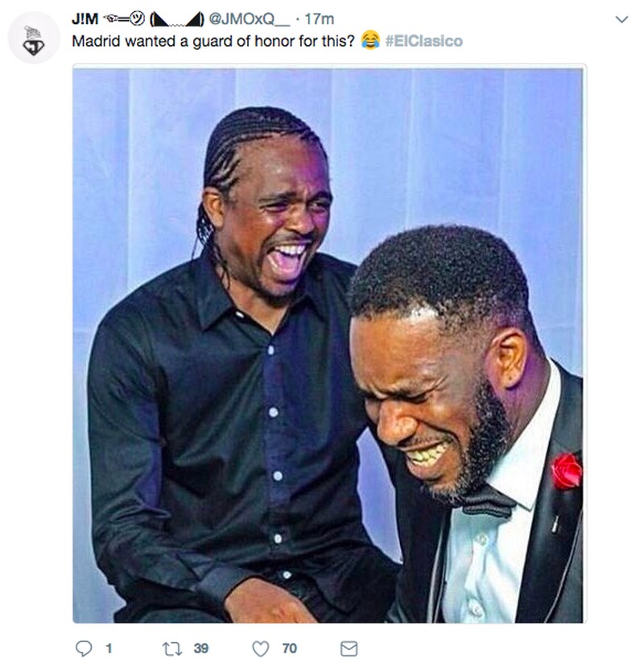Click the red rose in the photo

coord(566,470)
